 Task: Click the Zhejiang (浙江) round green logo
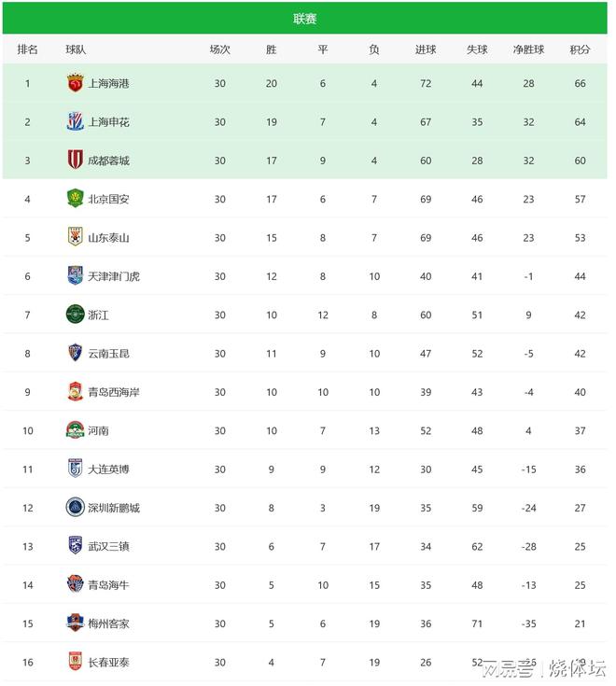click(75, 315)
